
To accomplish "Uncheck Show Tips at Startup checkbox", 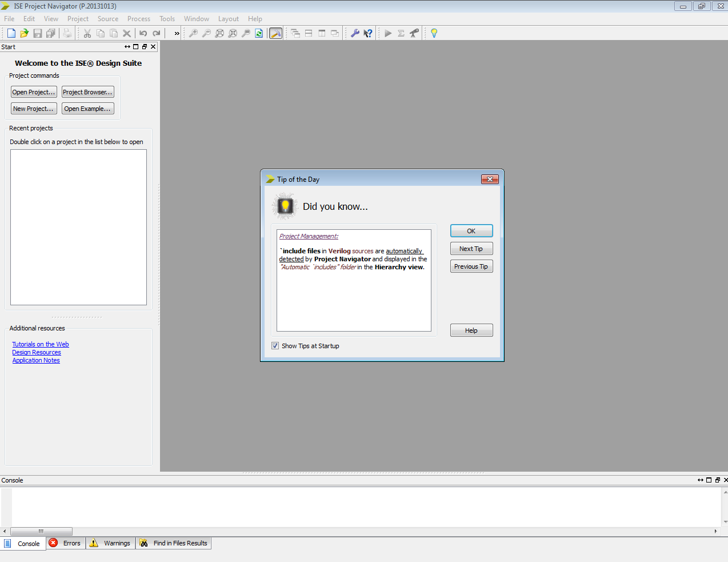I will tap(275, 346).
